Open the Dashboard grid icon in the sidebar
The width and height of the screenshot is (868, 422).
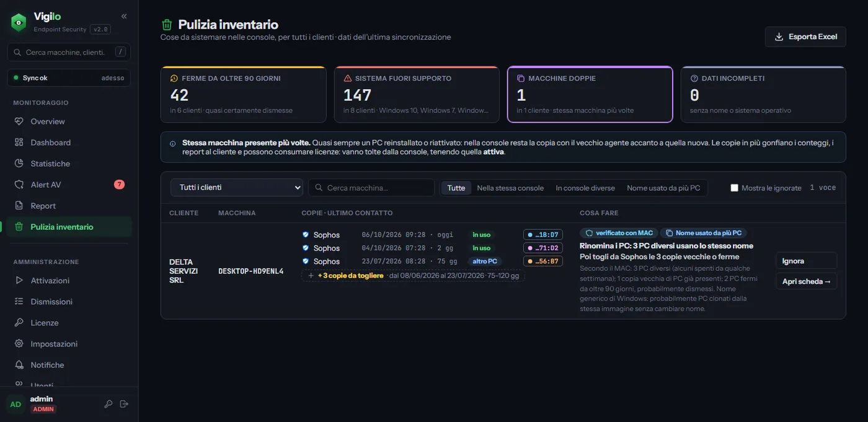point(19,143)
